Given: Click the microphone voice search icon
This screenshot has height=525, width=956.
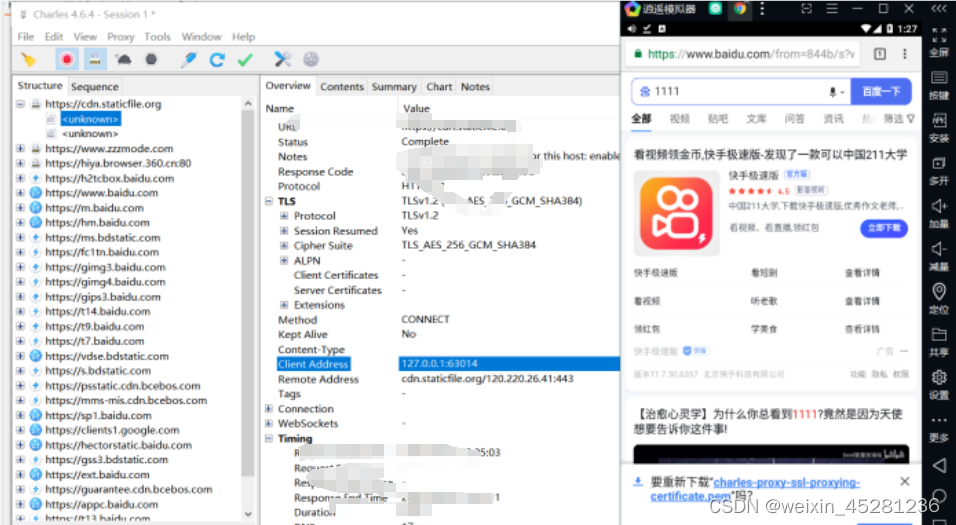Looking at the screenshot, I should pyautogui.click(x=832, y=92).
